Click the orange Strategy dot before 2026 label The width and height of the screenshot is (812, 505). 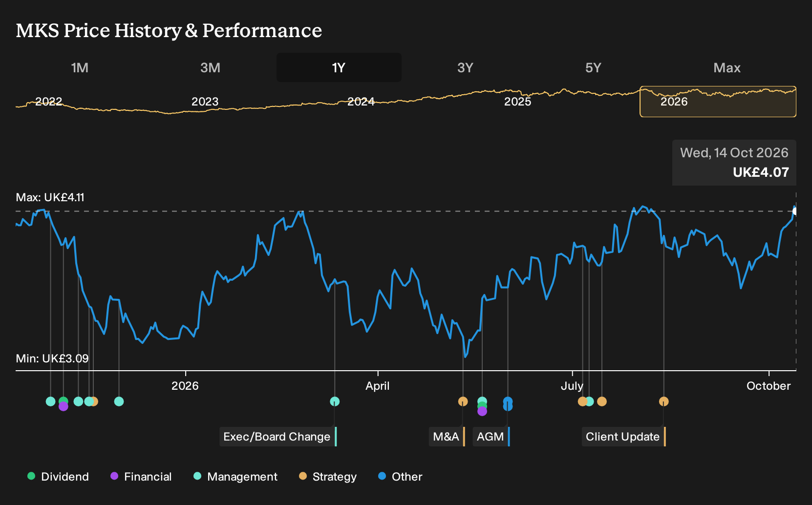[95, 401]
